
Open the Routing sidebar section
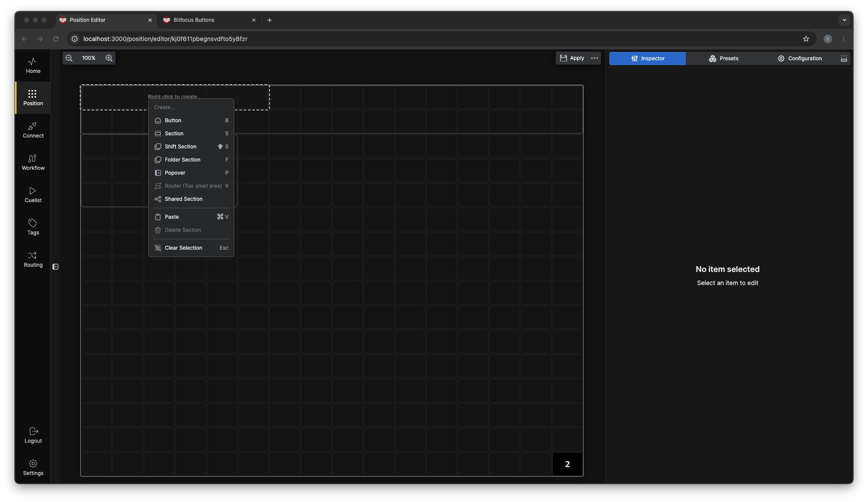pos(33,259)
